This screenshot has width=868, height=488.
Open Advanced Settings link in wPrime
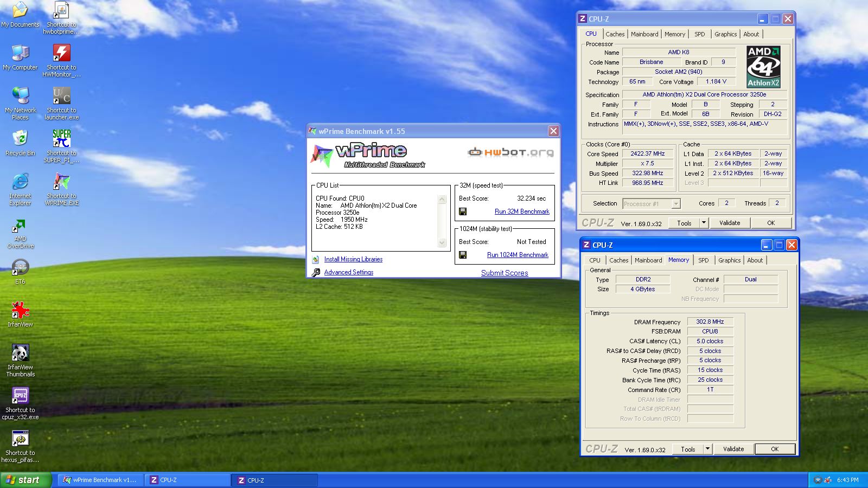coord(349,272)
